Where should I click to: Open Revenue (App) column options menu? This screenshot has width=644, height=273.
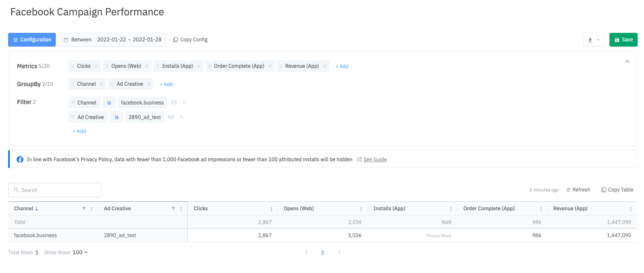(x=631, y=209)
